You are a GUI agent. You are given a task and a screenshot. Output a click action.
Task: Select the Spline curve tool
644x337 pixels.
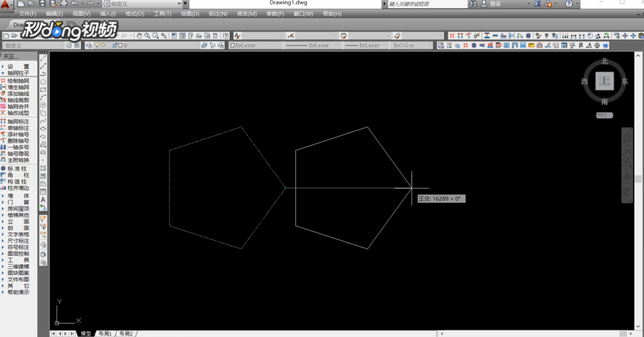point(43,121)
